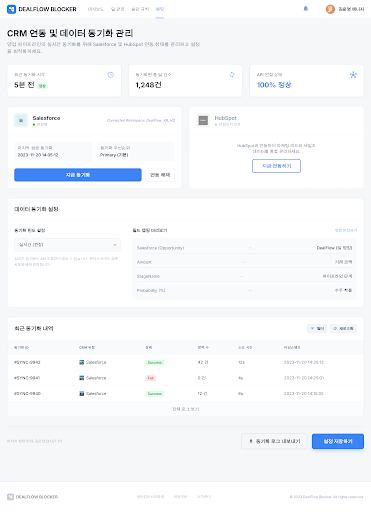
Task: Click the third footer link
Action: 204,497
